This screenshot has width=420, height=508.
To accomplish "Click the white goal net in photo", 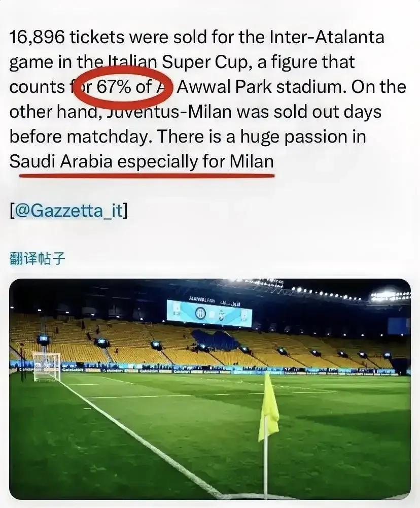I will tap(47, 366).
